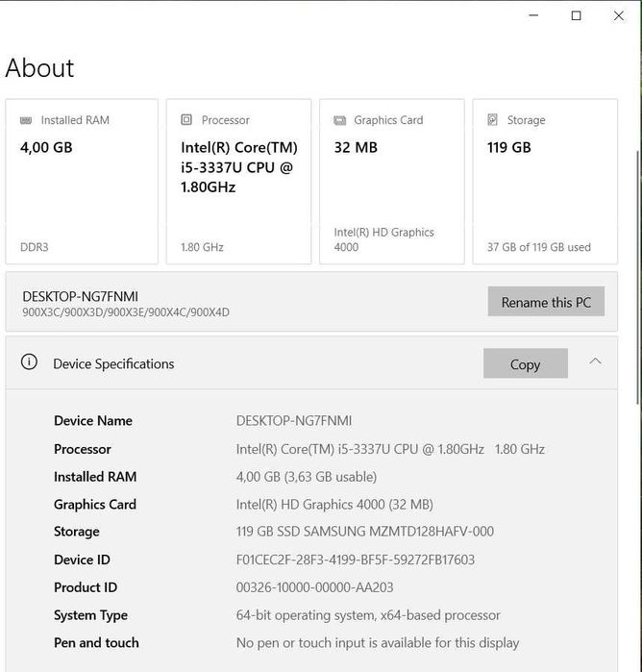Click the Graphics Card icon
The width and height of the screenshot is (642, 672).
pyautogui.click(x=339, y=120)
